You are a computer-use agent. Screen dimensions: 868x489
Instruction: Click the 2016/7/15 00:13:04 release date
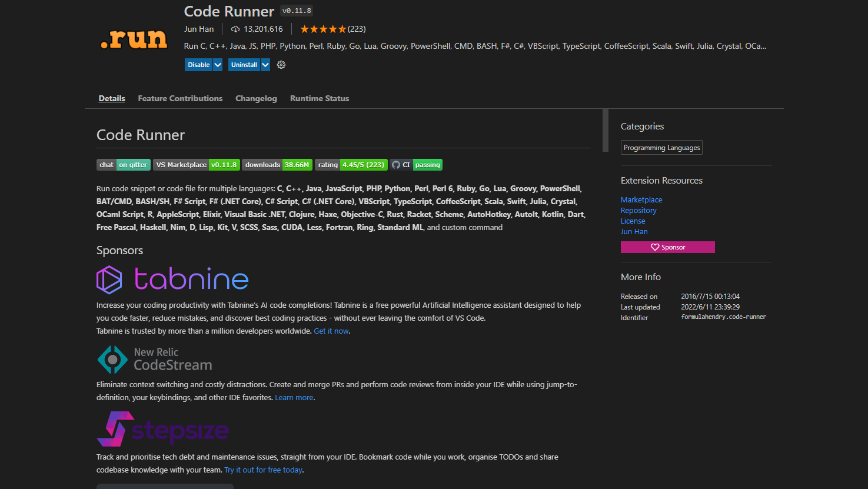point(710,297)
